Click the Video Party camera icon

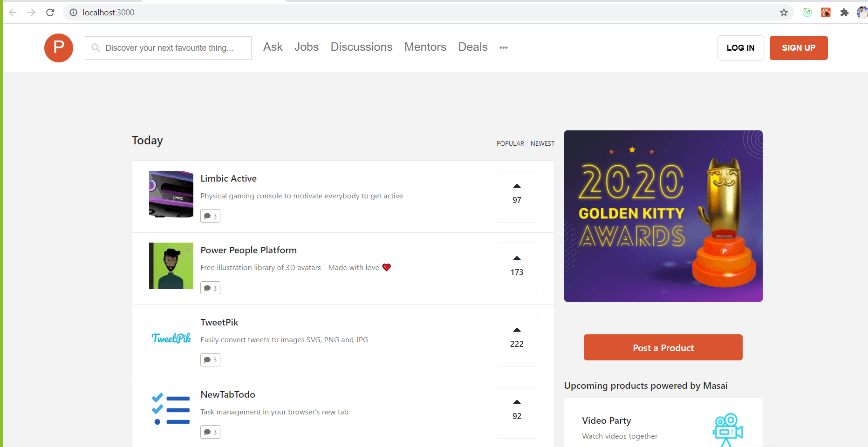[727, 429]
